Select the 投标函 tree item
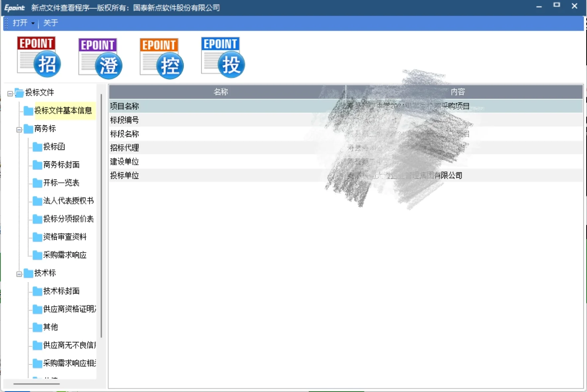The width and height of the screenshot is (587, 392). pos(54,147)
